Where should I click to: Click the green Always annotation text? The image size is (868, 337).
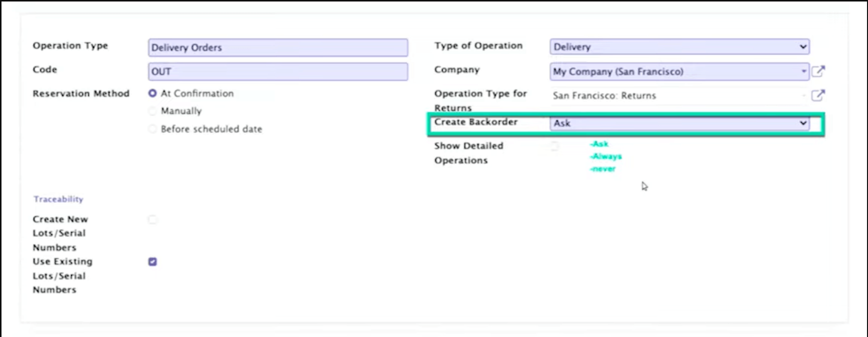point(606,157)
